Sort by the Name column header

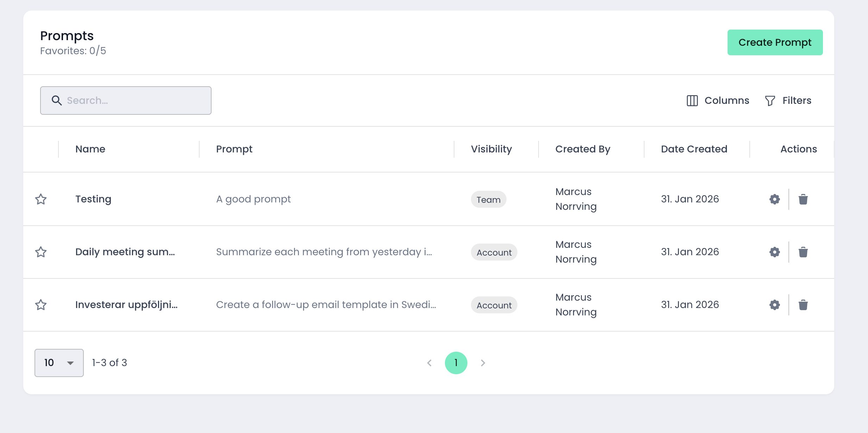(90, 149)
